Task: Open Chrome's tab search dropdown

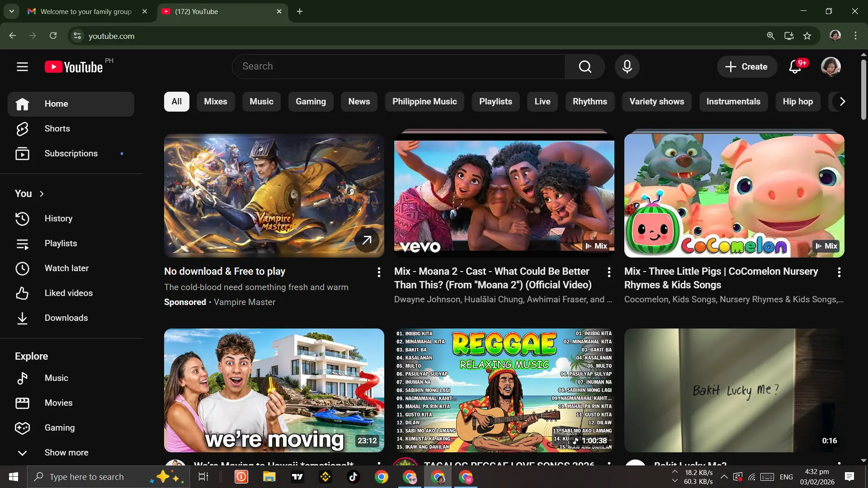Action: [11, 11]
